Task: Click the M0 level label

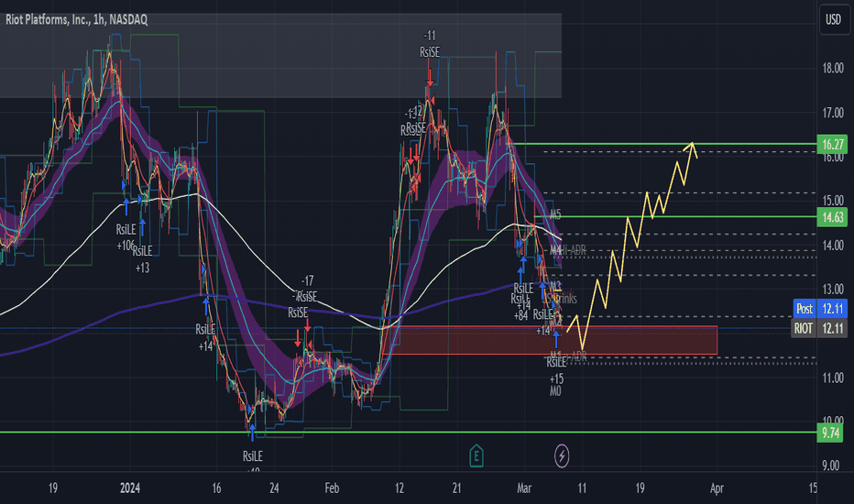Action: [555, 391]
